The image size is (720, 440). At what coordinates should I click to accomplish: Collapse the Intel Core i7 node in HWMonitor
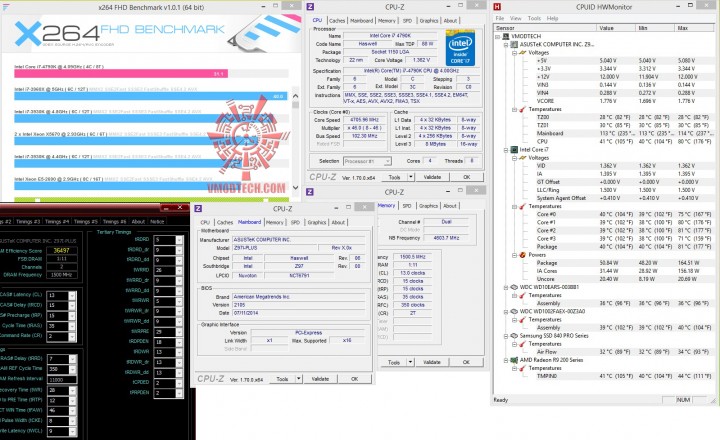tap(506, 150)
